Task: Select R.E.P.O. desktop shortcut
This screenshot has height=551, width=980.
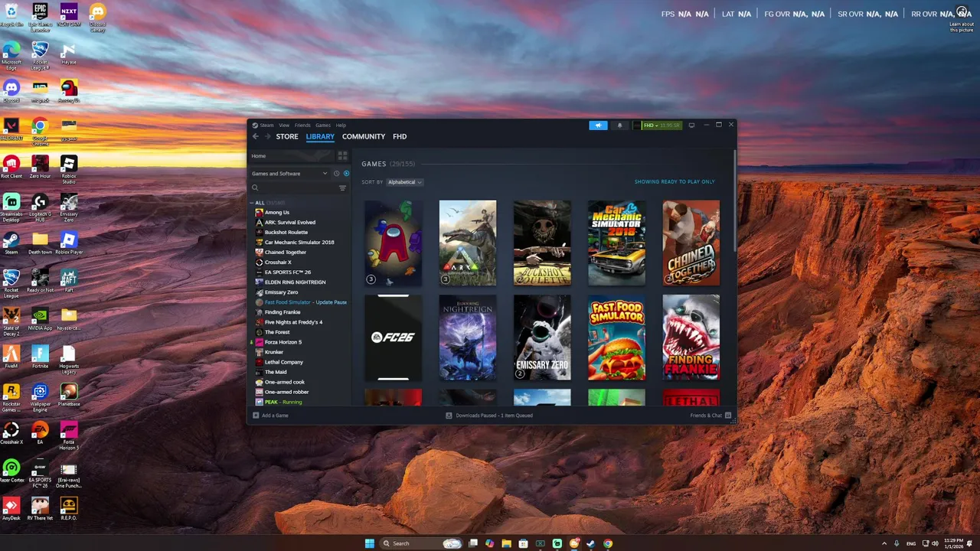Action: (69, 509)
